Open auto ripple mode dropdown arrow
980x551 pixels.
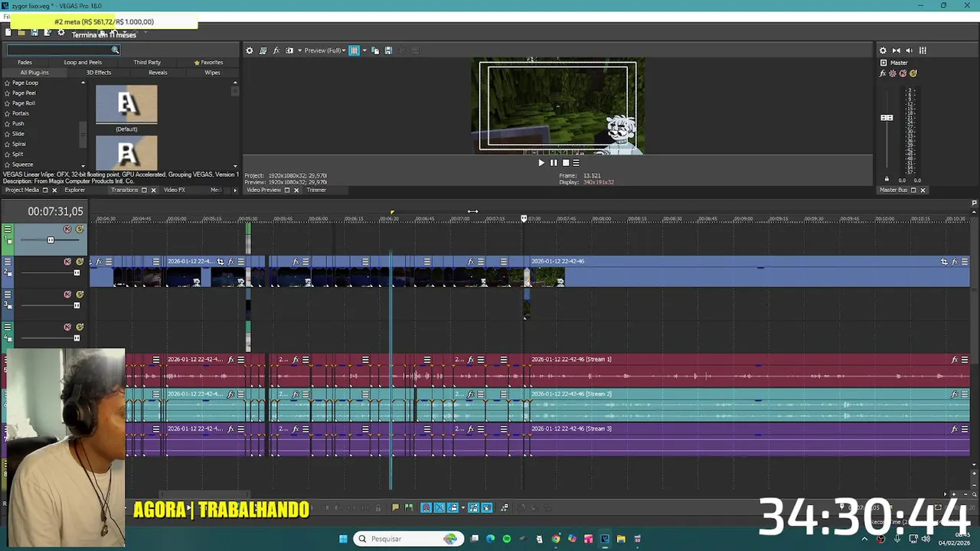[x=462, y=507]
